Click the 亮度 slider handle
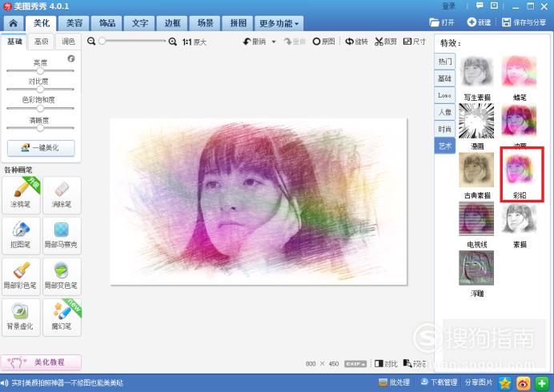The height and width of the screenshot is (392, 554). [40, 70]
